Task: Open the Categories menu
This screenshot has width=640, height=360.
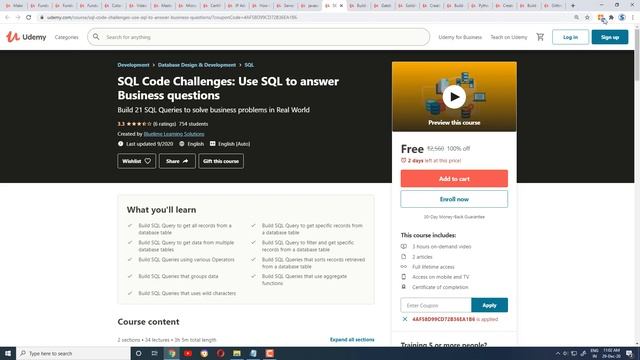Action: (x=67, y=37)
